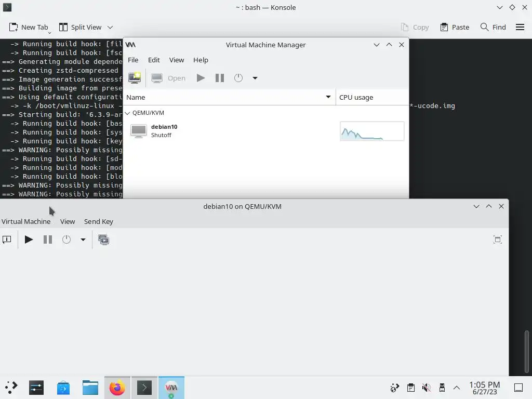
Task: Click shut down power icon in debian10 window
Action: point(66,240)
